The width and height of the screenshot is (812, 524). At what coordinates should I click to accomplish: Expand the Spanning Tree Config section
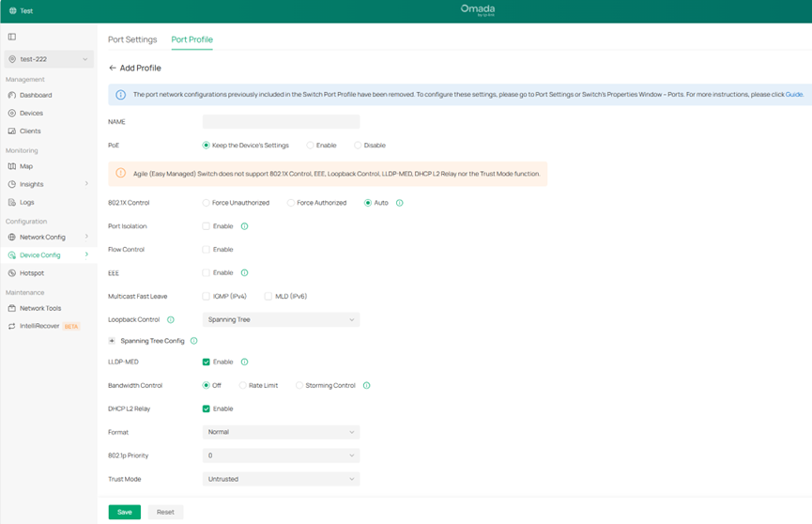113,341
